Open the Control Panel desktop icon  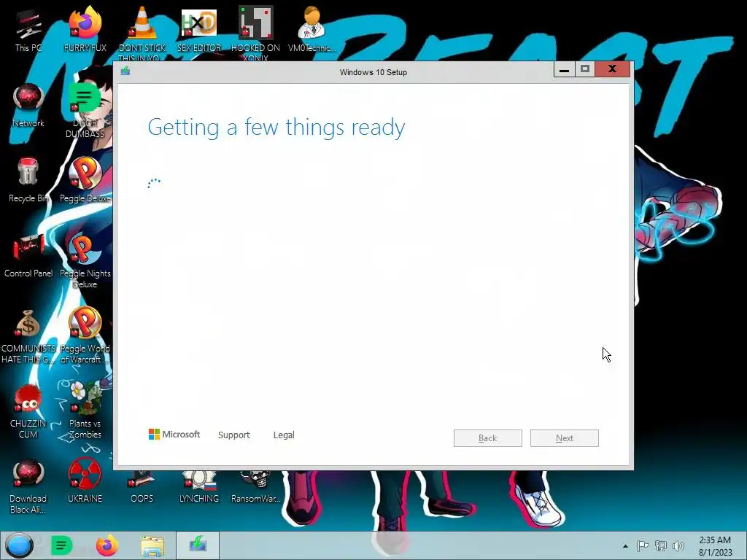[28, 256]
